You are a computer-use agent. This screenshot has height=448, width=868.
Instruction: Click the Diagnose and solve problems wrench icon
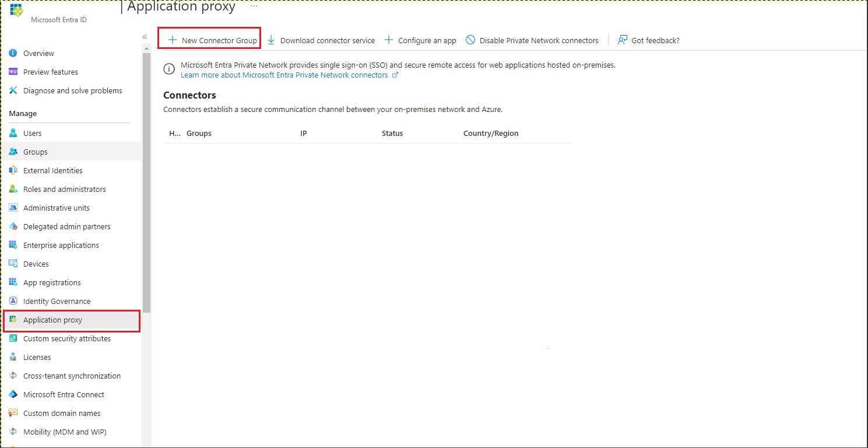pyautogui.click(x=13, y=90)
